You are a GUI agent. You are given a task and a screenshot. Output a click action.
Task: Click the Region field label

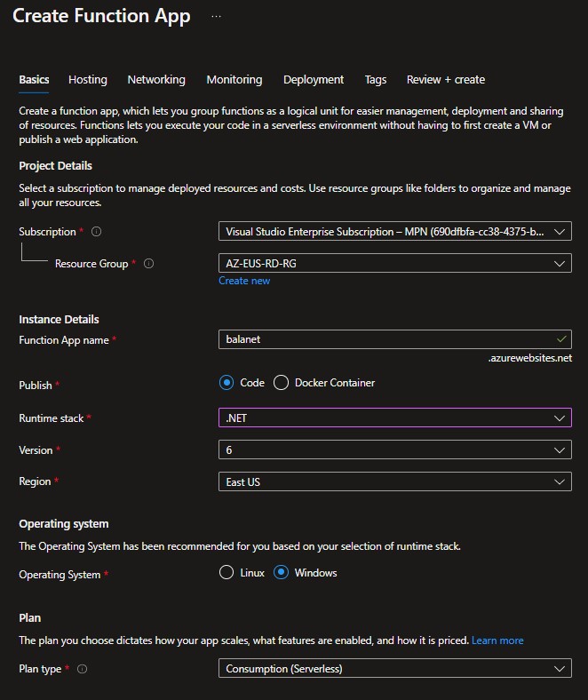coord(35,481)
